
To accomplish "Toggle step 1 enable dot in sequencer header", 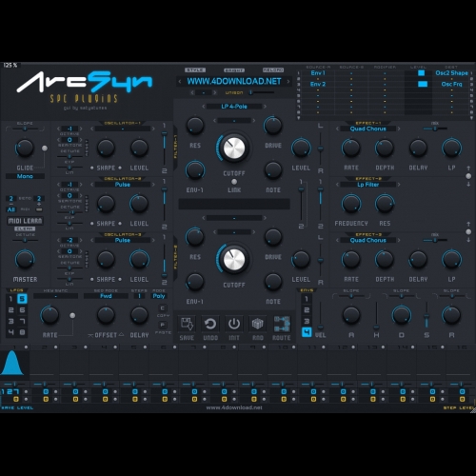I will click(26, 347).
